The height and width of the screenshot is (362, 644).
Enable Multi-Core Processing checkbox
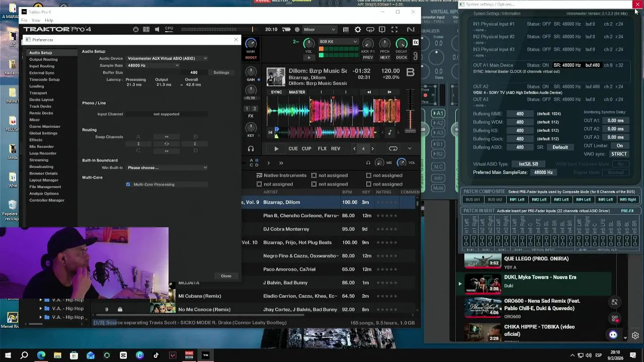click(x=128, y=185)
